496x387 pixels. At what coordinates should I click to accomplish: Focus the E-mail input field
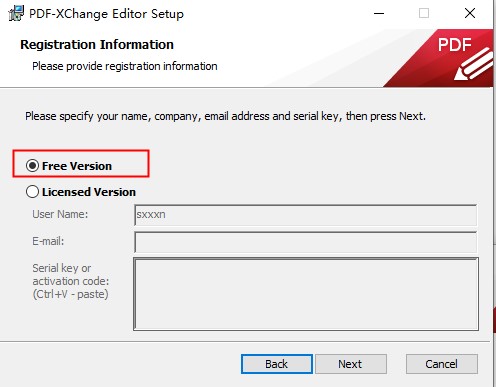[x=305, y=242]
